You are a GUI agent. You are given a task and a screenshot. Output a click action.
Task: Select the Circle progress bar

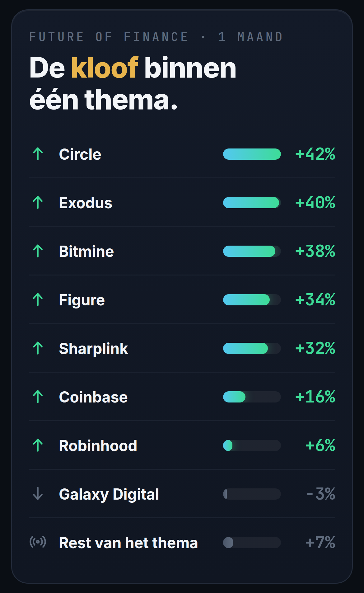(x=252, y=154)
